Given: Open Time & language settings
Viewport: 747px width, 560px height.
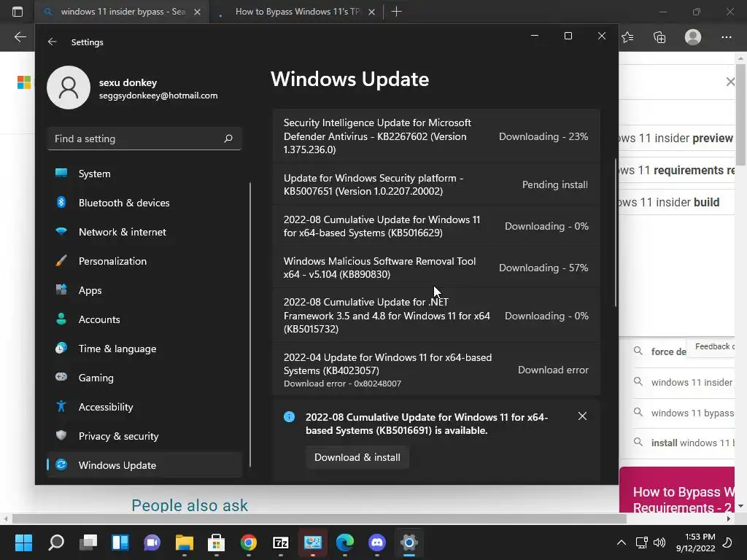Looking at the screenshot, I should coord(144,349).
